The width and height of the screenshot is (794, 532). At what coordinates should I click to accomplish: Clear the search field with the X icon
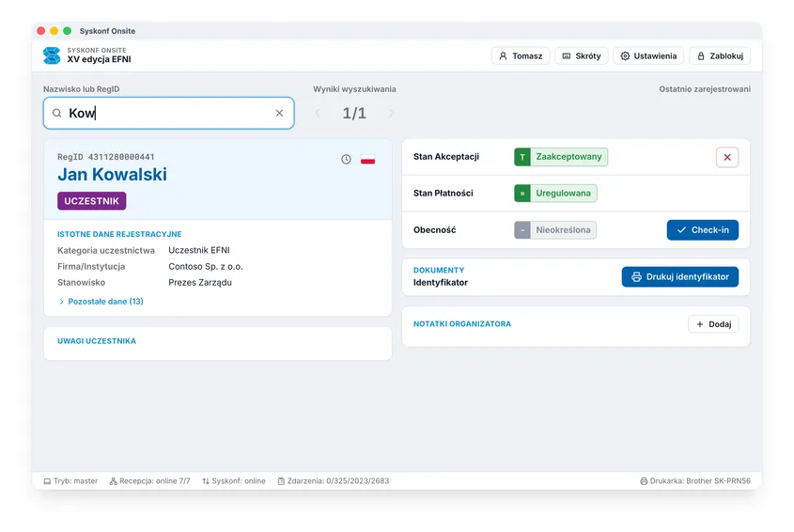tap(279, 113)
